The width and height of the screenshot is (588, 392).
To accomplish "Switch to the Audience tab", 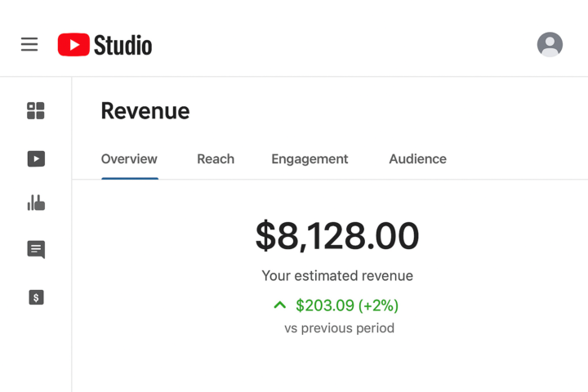I will (417, 159).
